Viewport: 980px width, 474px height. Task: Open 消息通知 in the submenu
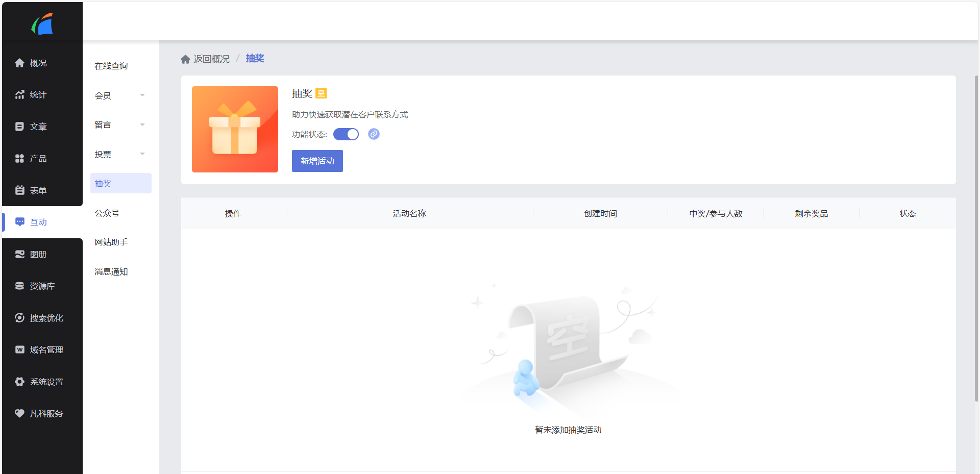pos(111,272)
